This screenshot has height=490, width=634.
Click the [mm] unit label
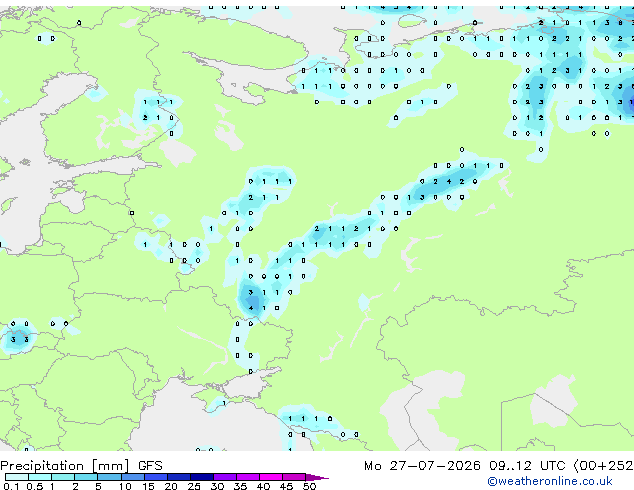pyautogui.click(x=111, y=466)
